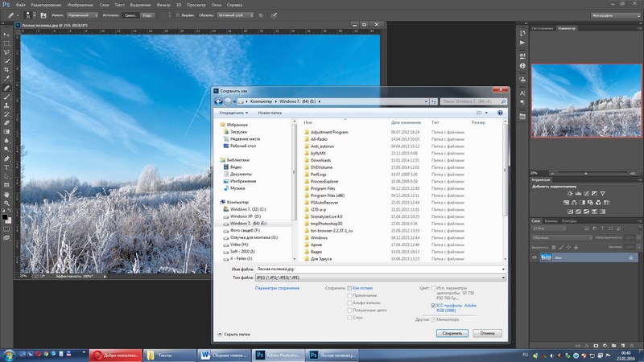Select the Brush tool

pyautogui.click(x=6, y=97)
